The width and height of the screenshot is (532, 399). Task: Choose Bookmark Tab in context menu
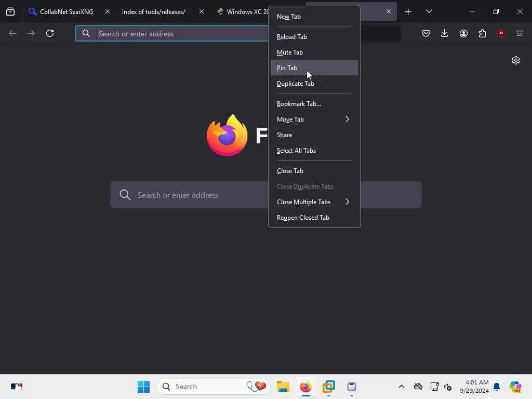point(314,104)
